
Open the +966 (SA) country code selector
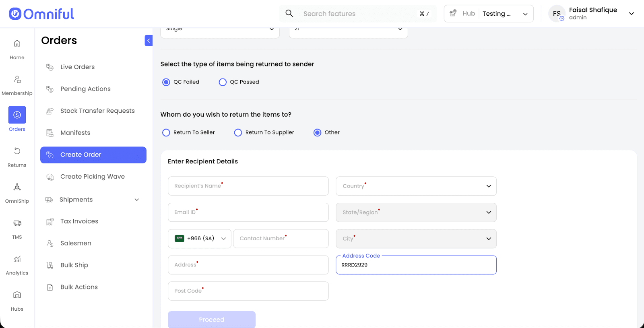coord(200,239)
